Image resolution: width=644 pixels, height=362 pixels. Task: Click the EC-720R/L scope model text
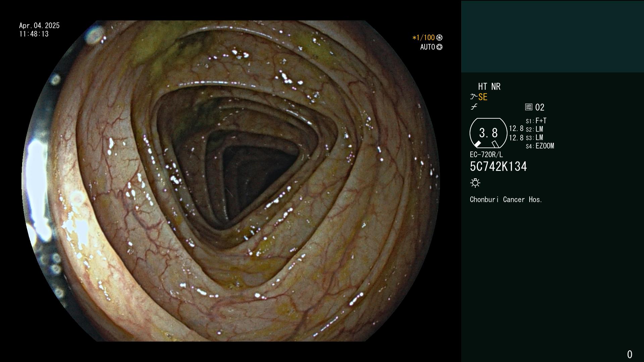click(486, 155)
